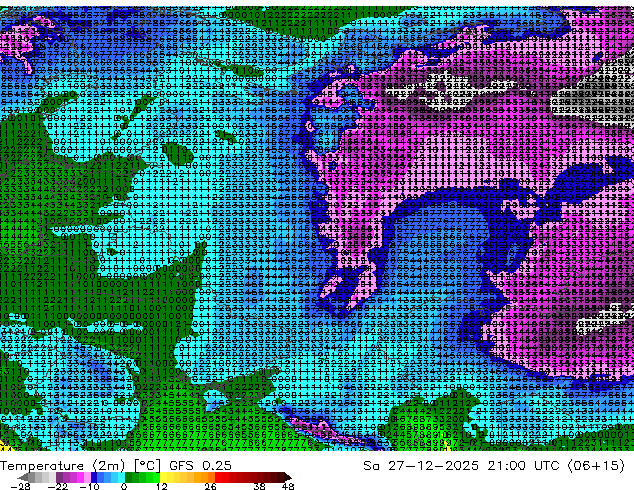Click the 'Temperature (2m) [°C] GFS 0.25' title
This screenshot has height=490, width=634.
click(x=116, y=466)
